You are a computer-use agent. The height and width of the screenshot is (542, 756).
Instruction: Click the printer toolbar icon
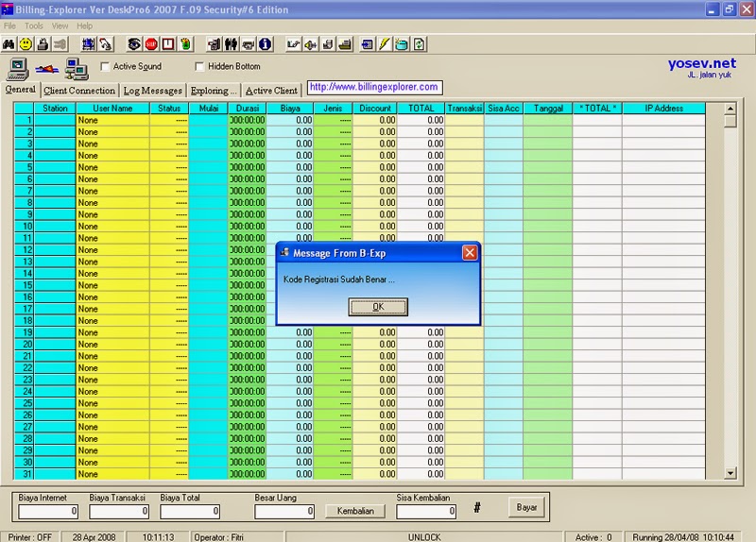coord(248,44)
